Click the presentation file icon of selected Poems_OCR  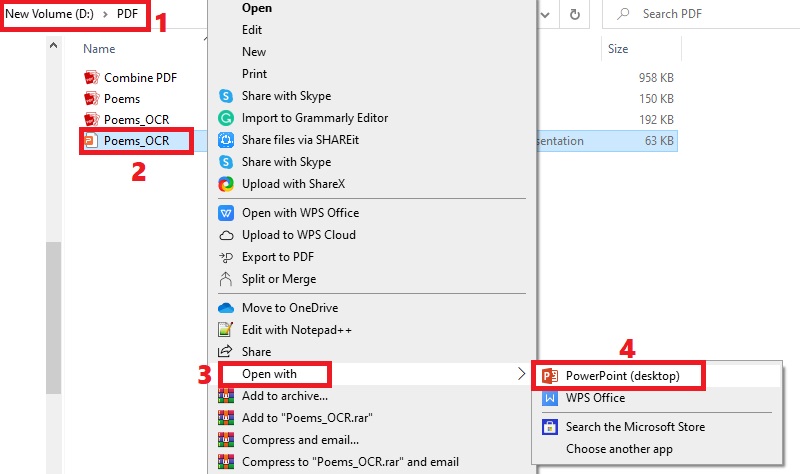click(91, 140)
